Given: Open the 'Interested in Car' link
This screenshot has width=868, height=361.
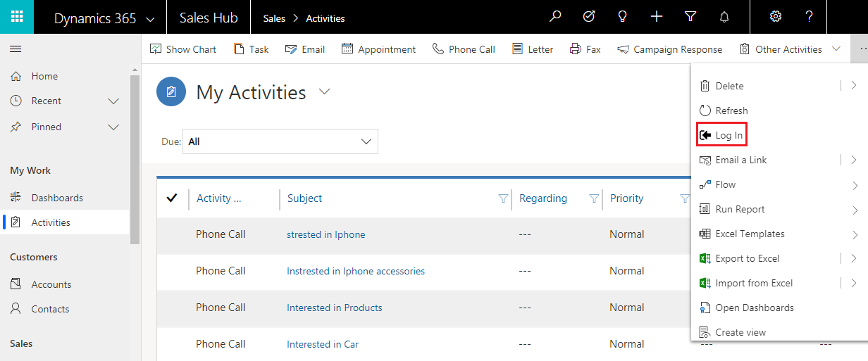Looking at the screenshot, I should click(323, 344).
